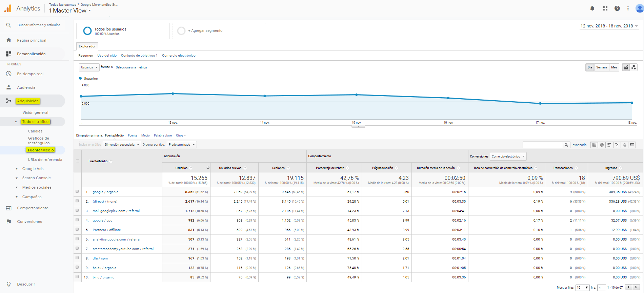Image resolution: width=644 pixels, height=293 pixels.
Task: Tick the checkbox for google / cpc row
Action: tap(77, 220)
